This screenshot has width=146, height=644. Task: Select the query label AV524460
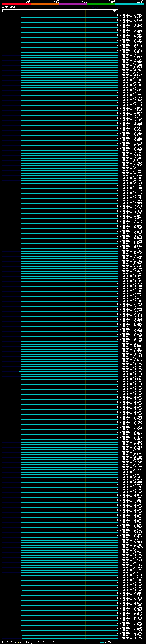click(8, 8)
